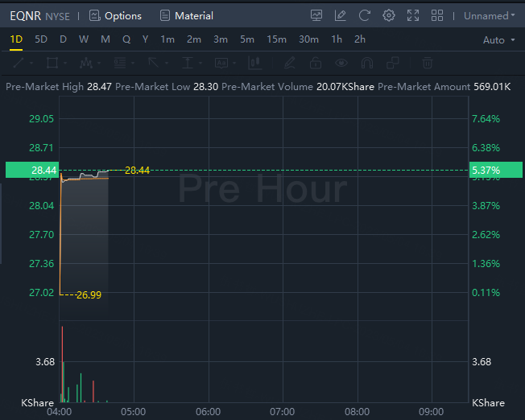Select the rectangle shape drawing tool
This screenshot has height=420, width=525.
pyautogui.click(x=52, y=63)
